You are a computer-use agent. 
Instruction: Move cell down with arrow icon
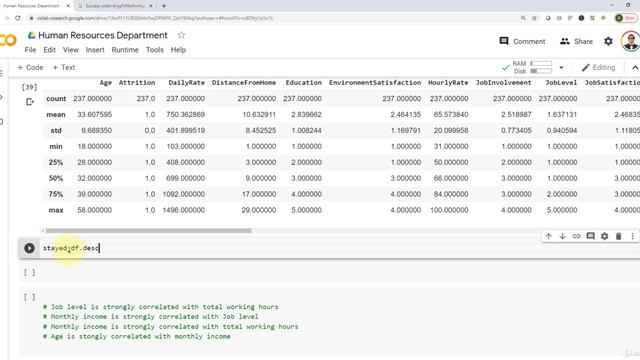point(562,236)
